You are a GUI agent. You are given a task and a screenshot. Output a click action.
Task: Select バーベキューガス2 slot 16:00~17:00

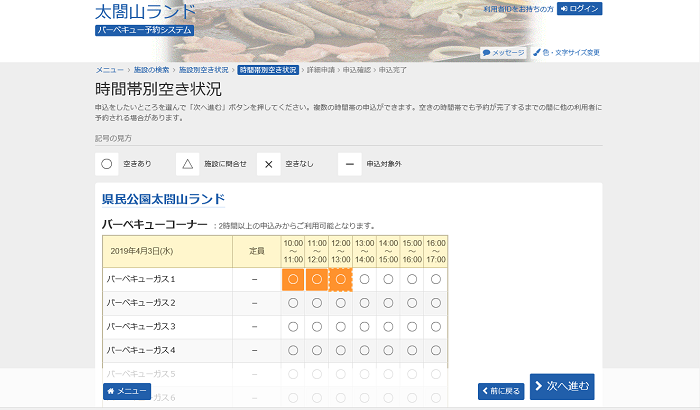point(436,303)
